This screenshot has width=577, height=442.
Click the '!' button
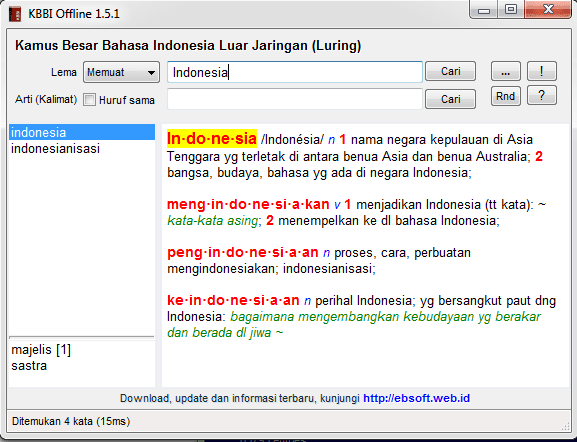click(542, 71)
